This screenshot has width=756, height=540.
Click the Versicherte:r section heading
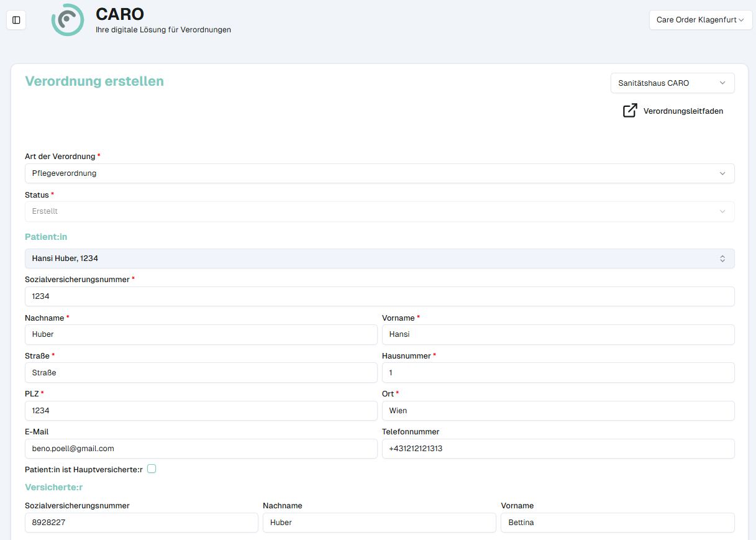point(53,487)
